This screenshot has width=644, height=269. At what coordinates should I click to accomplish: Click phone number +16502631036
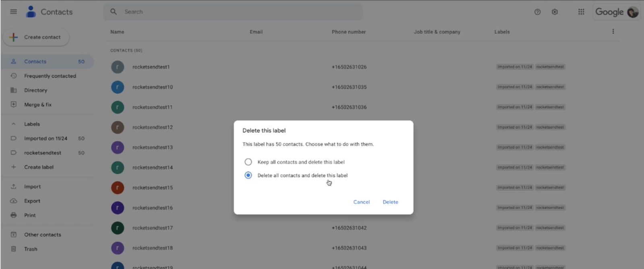click(x=349, y=107)
